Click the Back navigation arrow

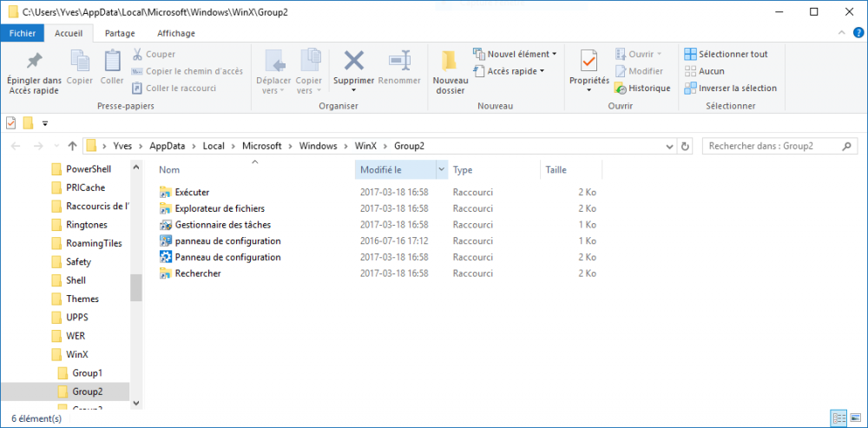click(x=16, y=147)
